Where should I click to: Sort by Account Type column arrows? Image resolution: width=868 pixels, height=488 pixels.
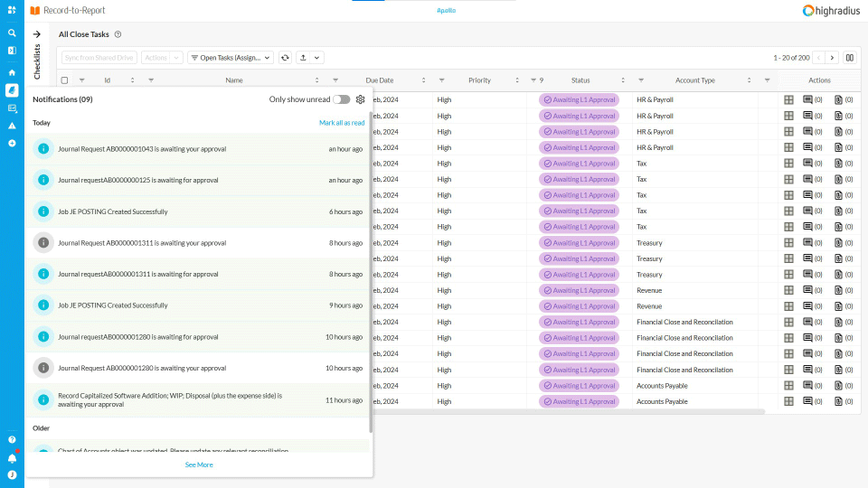749,80
